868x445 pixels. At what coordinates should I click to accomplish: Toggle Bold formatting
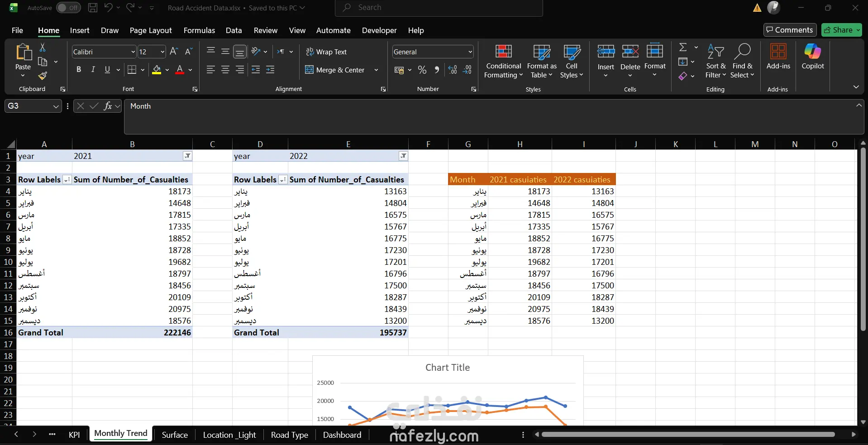(x=79, y=70)
